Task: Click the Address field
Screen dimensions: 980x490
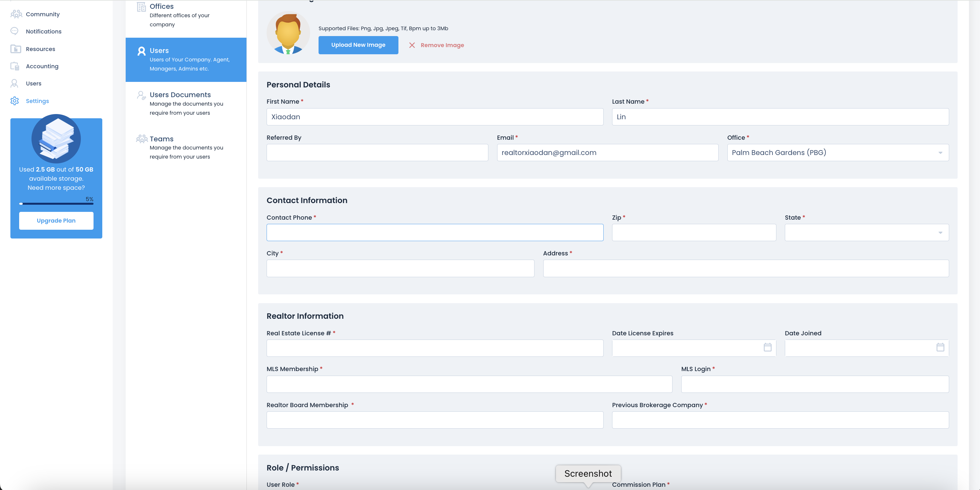Action: (x=746, y=268)
